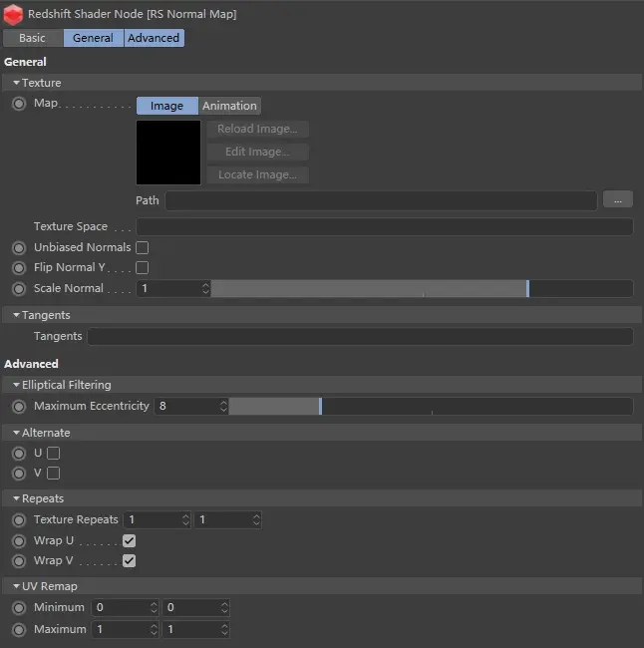
Task: Click the Maximum Eccentricity keyframe dot
Action: tap(19, 406)
